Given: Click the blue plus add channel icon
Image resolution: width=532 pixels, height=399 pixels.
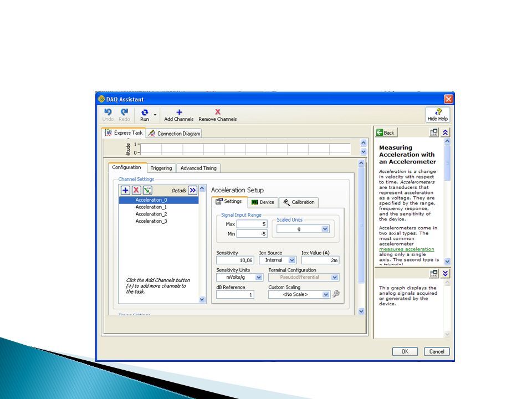Looking at the screenshot, I should click(125, 190).
